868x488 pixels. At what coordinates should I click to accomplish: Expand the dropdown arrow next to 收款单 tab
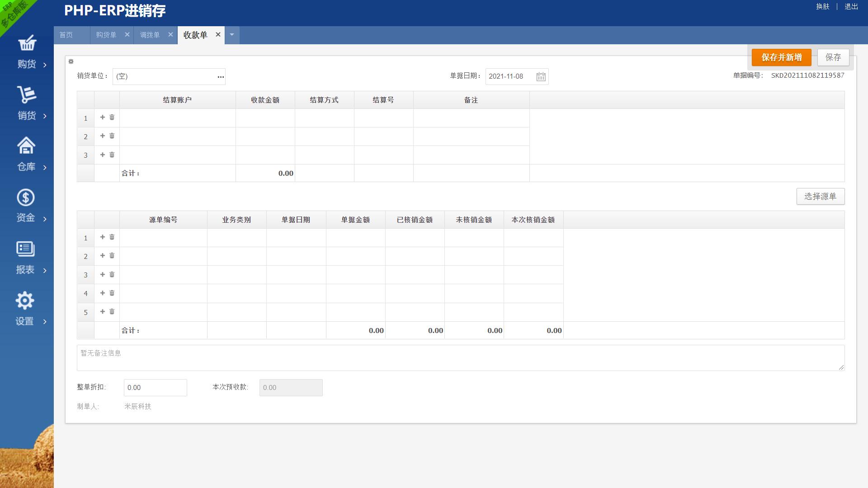pyautogui.click(x=232, y=35)
